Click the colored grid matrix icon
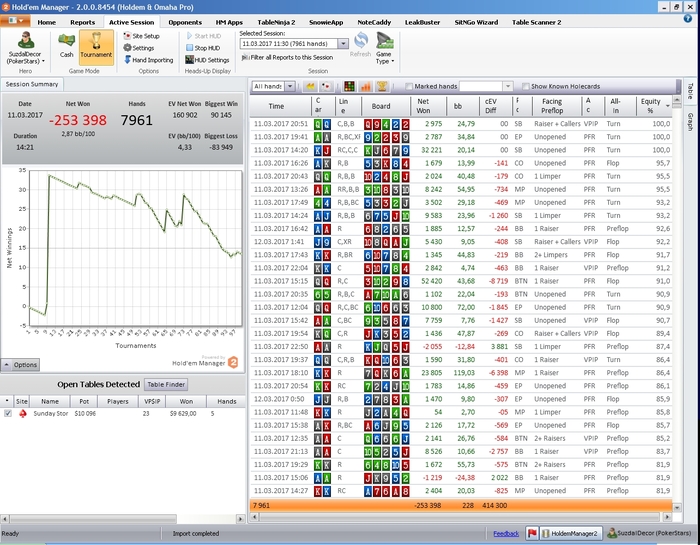Image resolution: width=700 pixels, height=545 pixels. 350,86
